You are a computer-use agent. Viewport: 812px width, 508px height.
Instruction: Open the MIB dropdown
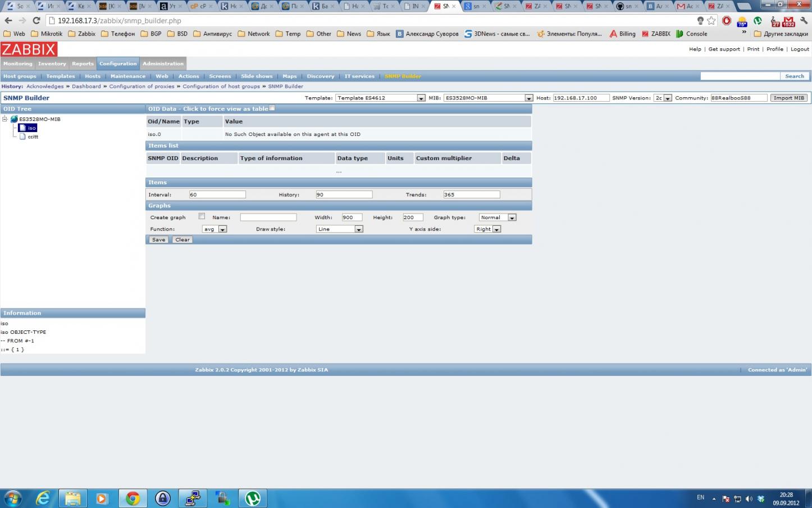488,98
